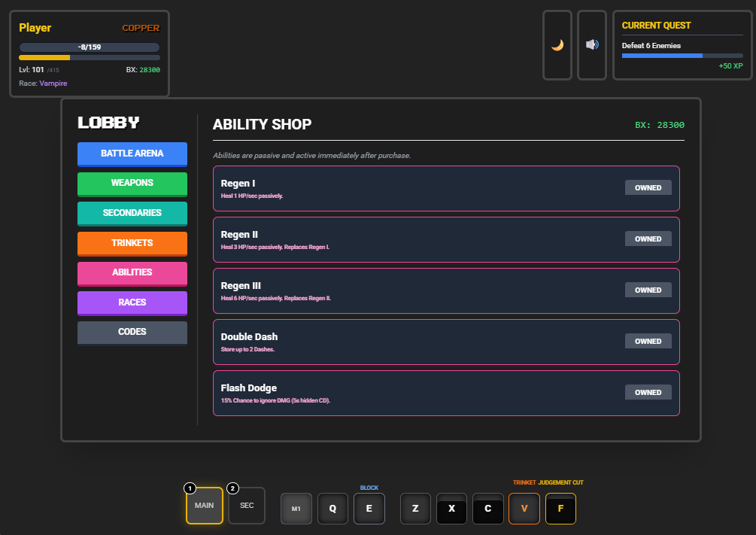Click the TRINKET label above V key
The image size is (756, 535).
(524, 482)
